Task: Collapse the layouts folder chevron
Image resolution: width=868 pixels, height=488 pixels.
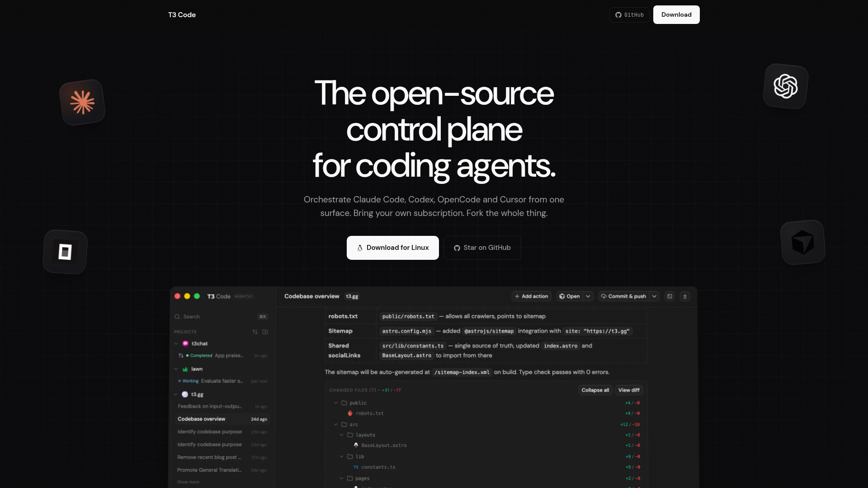Action: coord(342,435)
